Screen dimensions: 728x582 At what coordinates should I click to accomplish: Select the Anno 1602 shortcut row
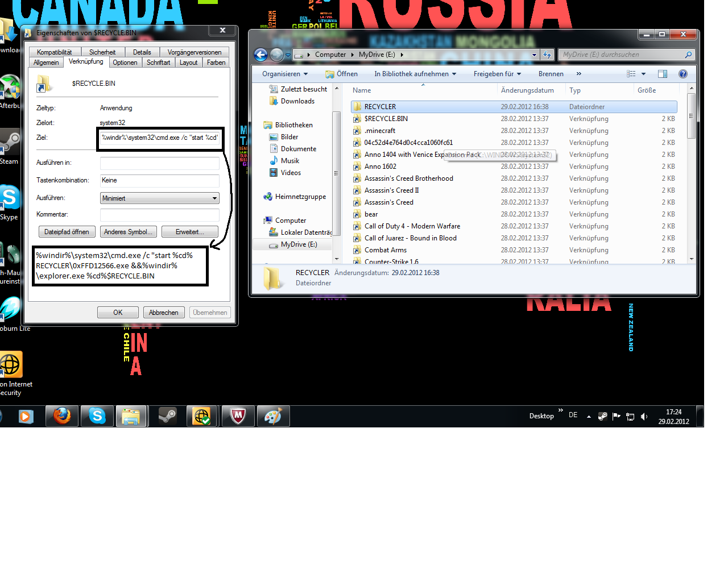pyautogui.click(x=514, y=167)
